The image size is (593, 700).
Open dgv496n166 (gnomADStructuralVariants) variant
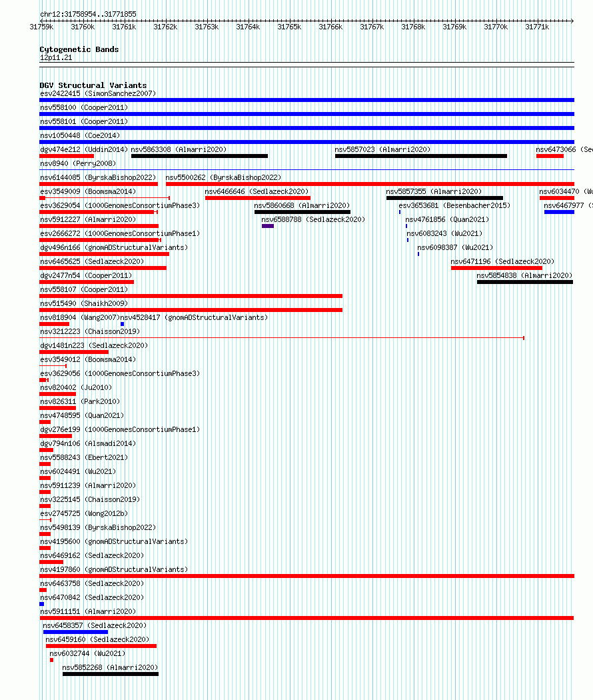tap(114, 247)
